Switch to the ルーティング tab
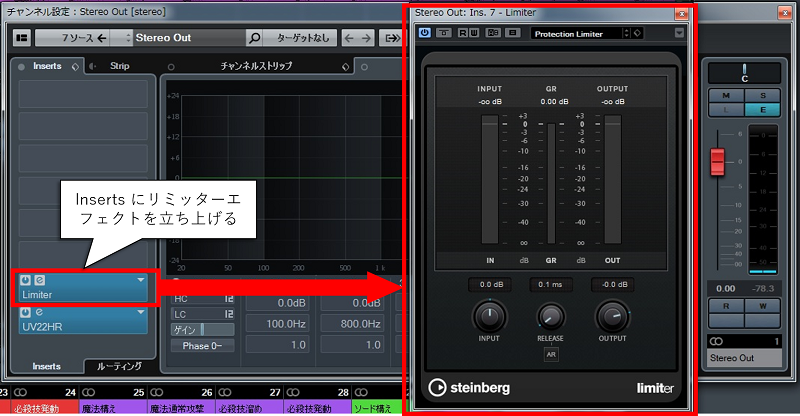 [x=119, y=366]
